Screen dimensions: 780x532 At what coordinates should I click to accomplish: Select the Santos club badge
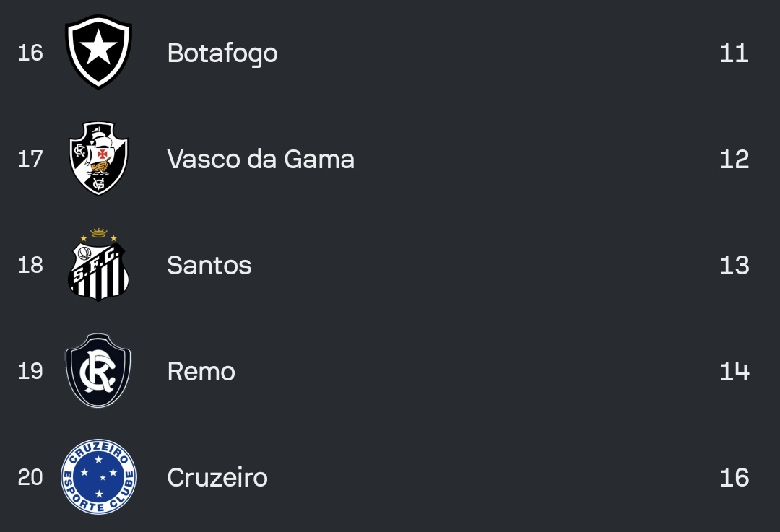(x=98, y=265)
